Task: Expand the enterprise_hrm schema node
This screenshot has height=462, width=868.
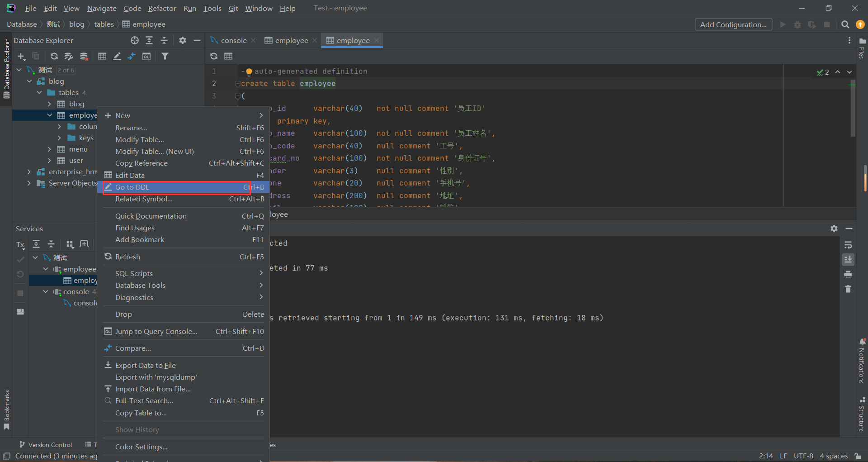Action: 29,171
